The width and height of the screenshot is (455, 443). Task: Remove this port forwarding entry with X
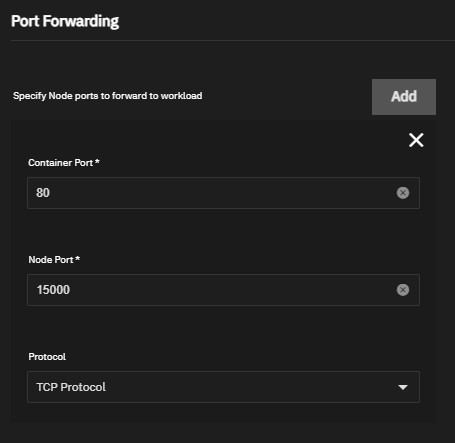point(416,140)
